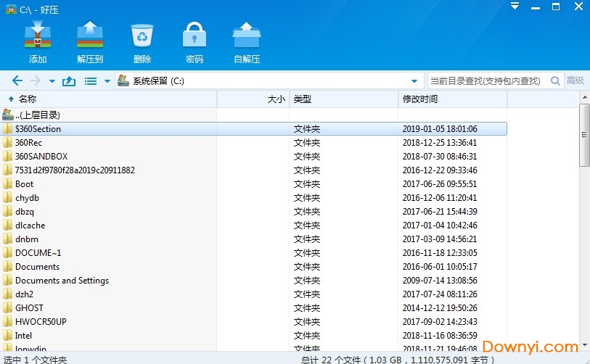The height and width of the screenshot is (364, 590).
Task: Click the 7531d2f9780f28a2019c20911882 folder icon
Action: click(x=7, y=170)
